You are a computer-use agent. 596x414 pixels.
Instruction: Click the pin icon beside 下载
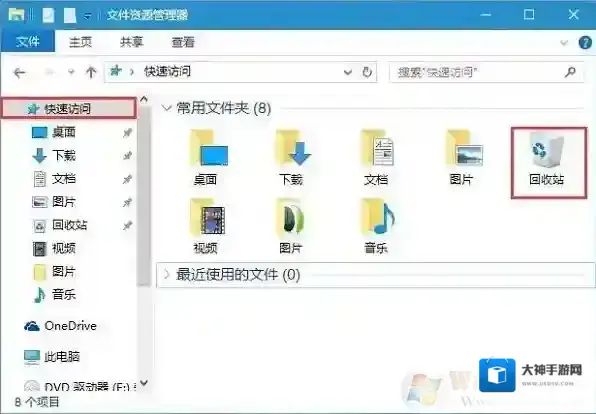pos(127,155)
